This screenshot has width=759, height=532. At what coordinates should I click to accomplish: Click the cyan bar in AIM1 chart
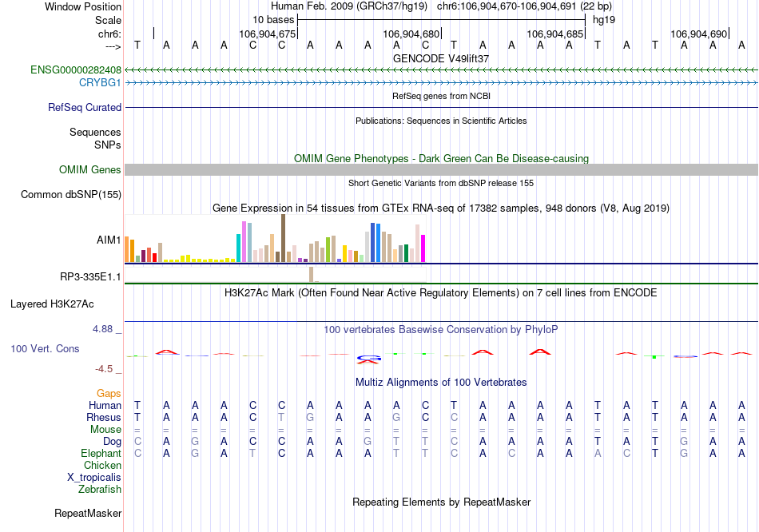pos(239,248)
